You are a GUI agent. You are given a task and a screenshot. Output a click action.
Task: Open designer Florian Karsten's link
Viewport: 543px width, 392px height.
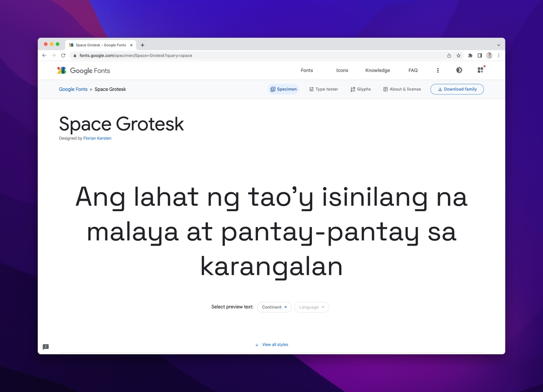click(x=97, y=138)
